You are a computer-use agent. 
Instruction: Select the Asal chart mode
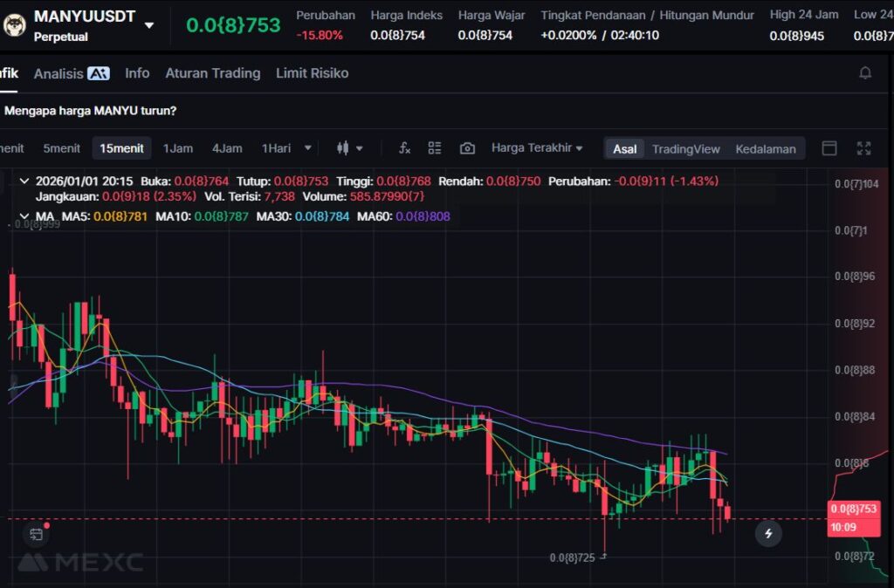coord(624,148)
